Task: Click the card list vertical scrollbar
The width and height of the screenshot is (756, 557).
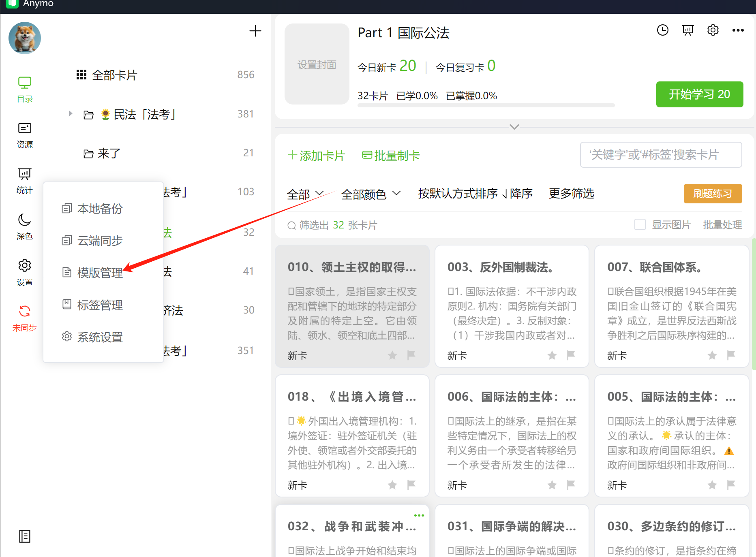Action: (754, 304)
